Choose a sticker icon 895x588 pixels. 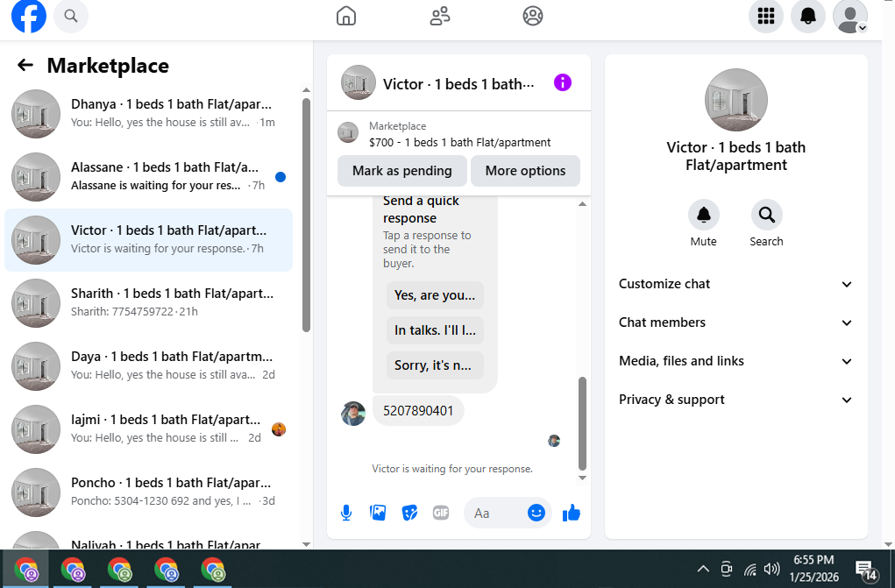click(409, 513)
